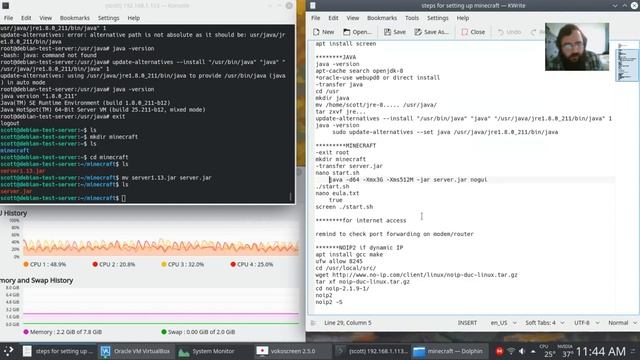Click the red system tray icon
Screen dimensions: 640x360
[499, 351]
